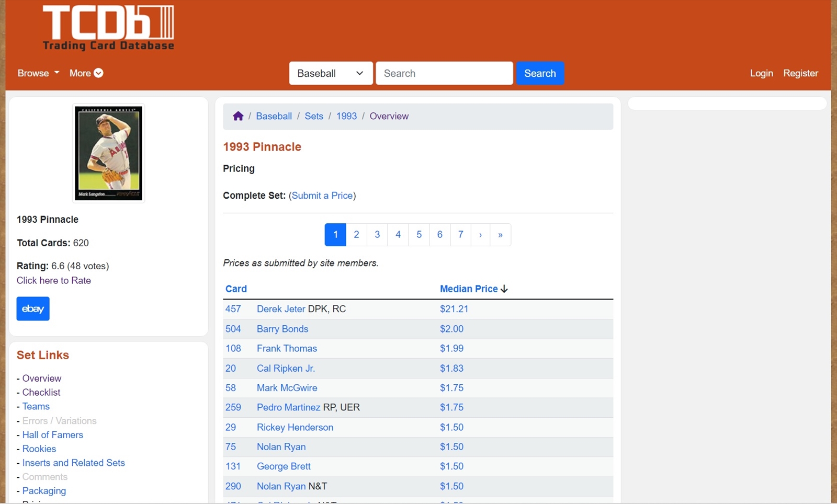Go to home via breadcrumb house icon

pyautogui.click(x=238, y=116)
